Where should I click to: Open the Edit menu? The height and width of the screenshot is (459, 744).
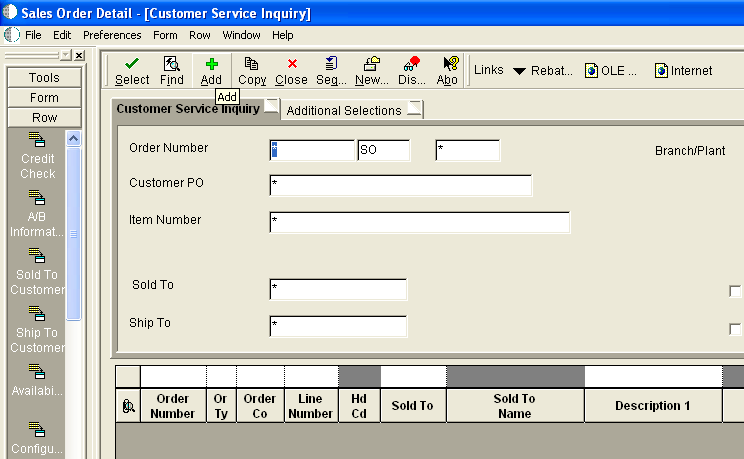(62, 35)
